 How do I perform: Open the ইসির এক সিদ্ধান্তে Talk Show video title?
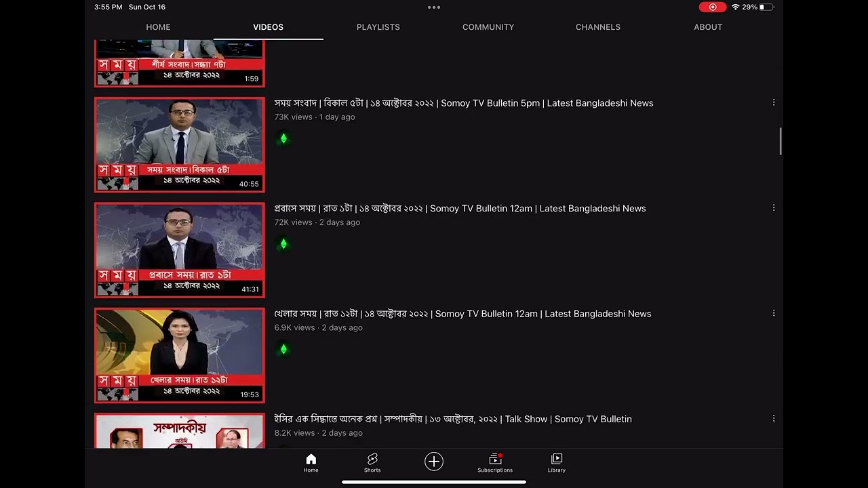click(x=453, y=419)
